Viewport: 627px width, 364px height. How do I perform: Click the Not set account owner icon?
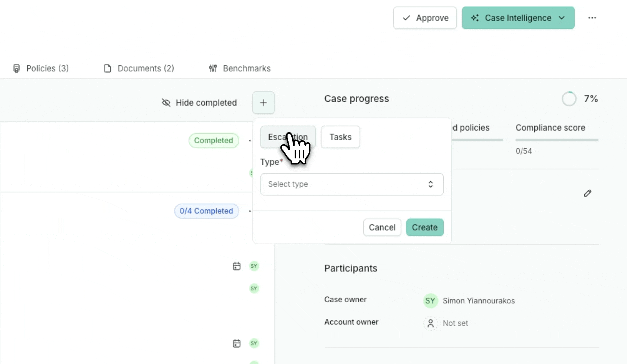(430, 323)
